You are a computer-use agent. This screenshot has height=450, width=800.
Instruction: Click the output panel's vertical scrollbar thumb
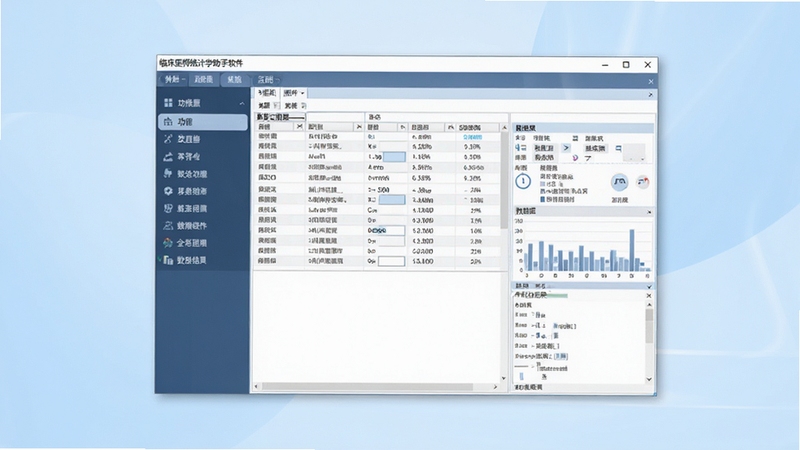click(649, 326)
